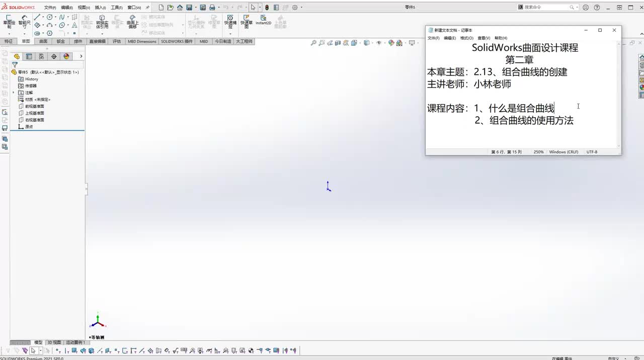The image size is (644, 360).
Task: Click the History folder in the feature tree
Action: click(28, 79)
